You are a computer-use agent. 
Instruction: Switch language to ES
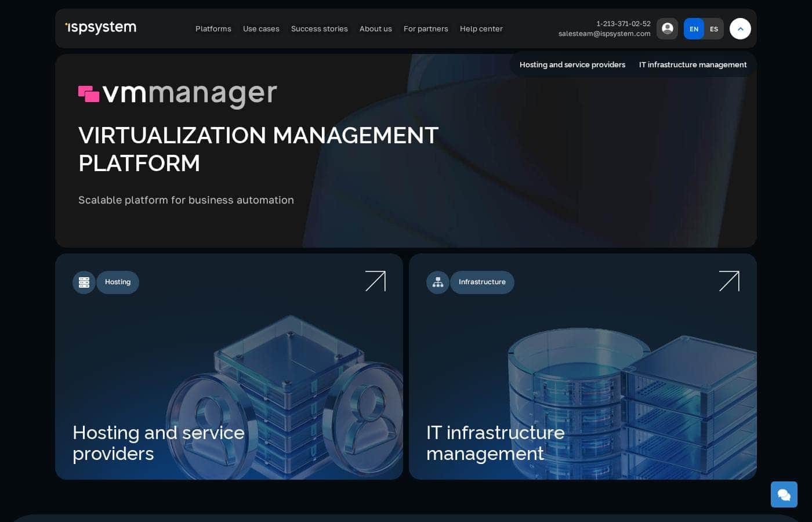click(x=714, y=29)
